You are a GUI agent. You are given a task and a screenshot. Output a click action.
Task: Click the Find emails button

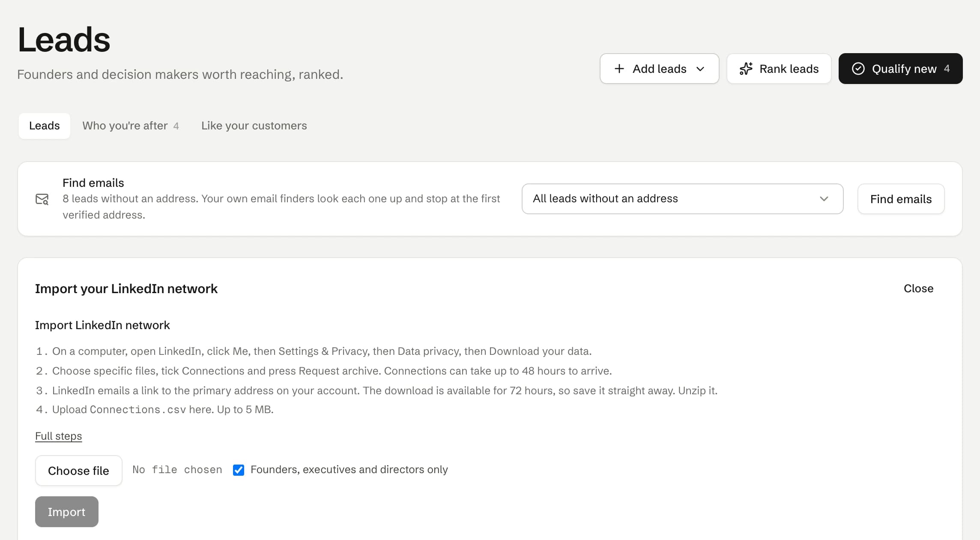(x=901, y=199)
